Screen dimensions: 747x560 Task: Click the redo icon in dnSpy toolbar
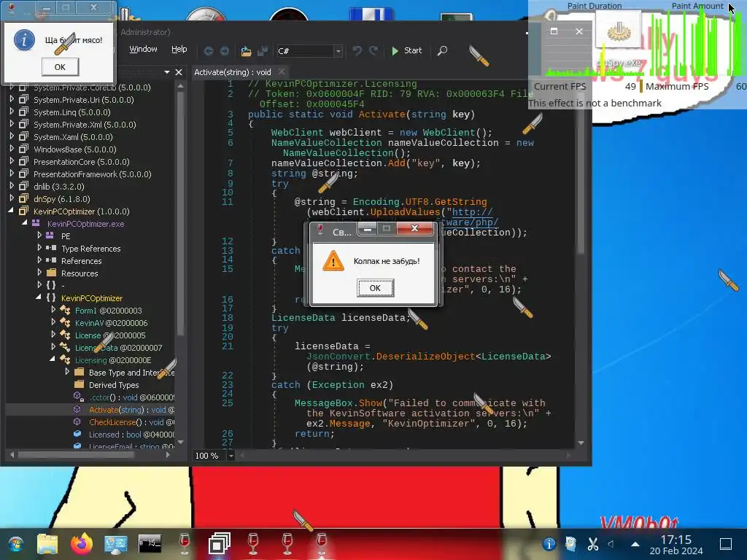click(373, 50)
